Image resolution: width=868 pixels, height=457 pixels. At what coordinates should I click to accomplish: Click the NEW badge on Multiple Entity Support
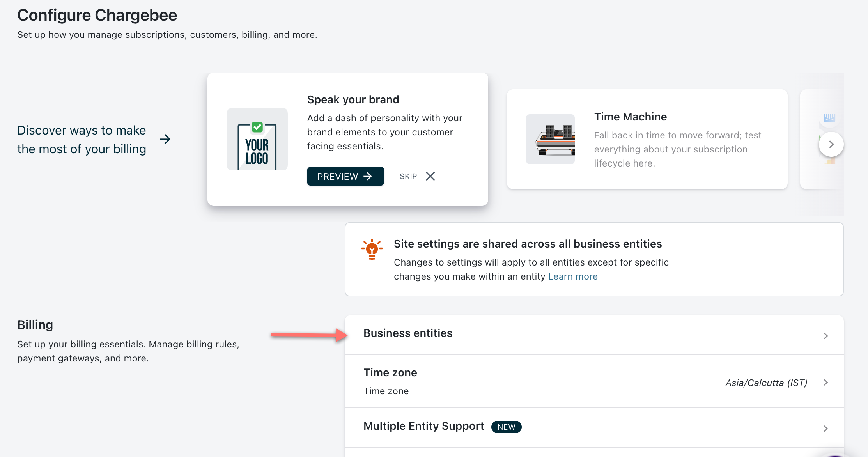tap(506, 427)
